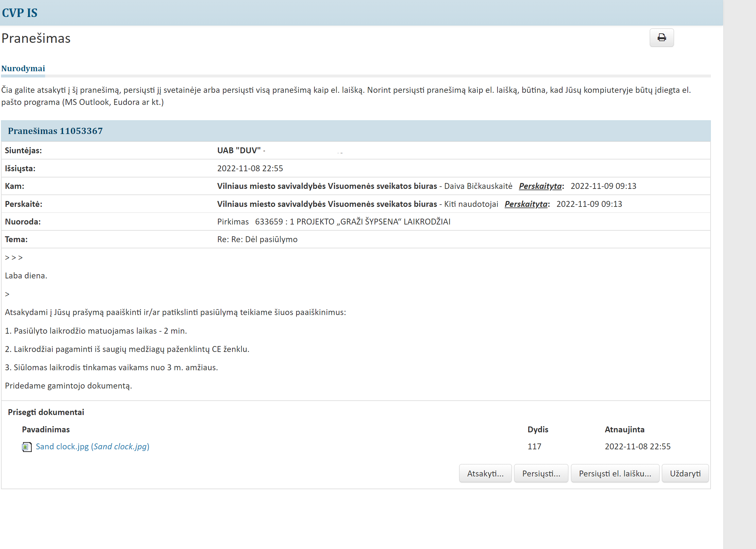
Task: Click the Pavadinimas column header
Action: [x=46, y=429]
